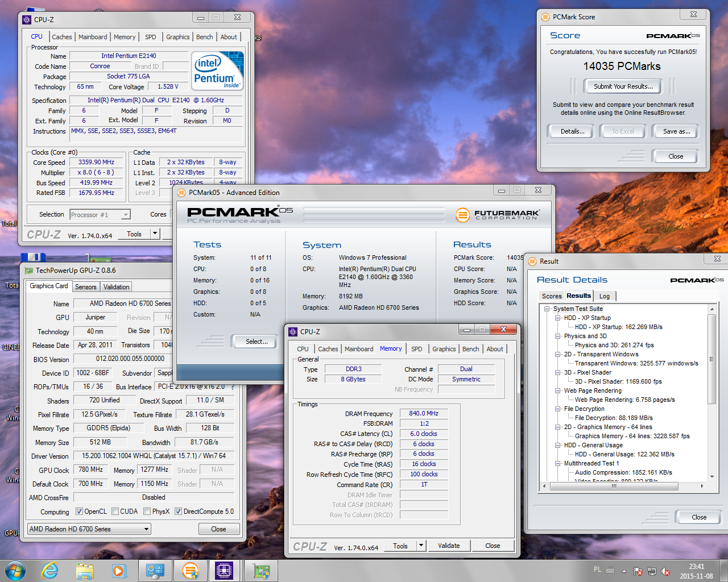Click the muted volume tray icon
Viewport: 728px width, 582px height.
tap(665, 571)
